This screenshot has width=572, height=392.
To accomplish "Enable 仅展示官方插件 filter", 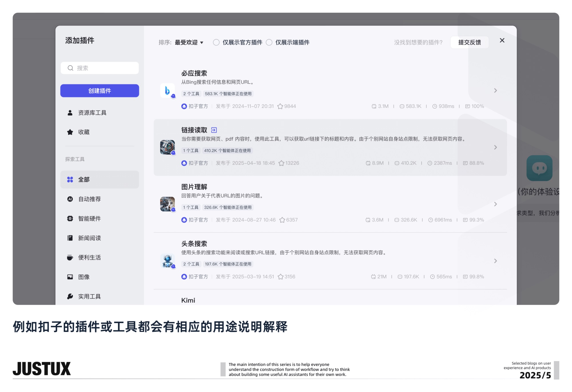I will click(216, 42).
